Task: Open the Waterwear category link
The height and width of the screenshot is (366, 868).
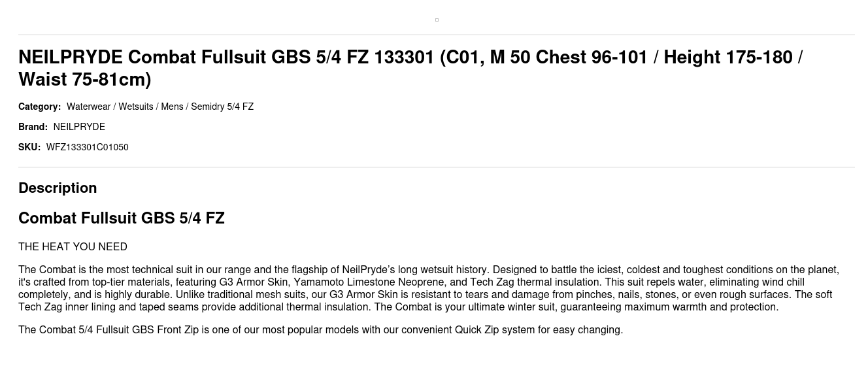Action: (x=88, y=107)
